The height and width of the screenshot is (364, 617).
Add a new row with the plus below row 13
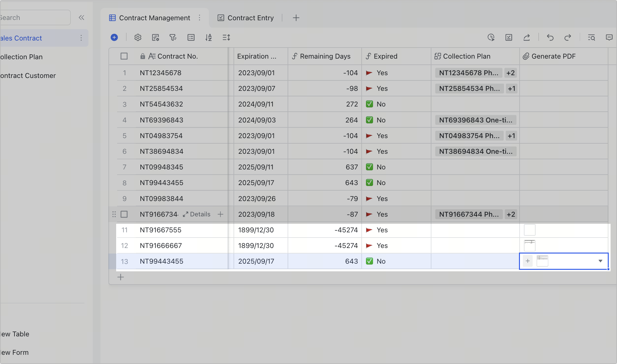pos(120,277)
